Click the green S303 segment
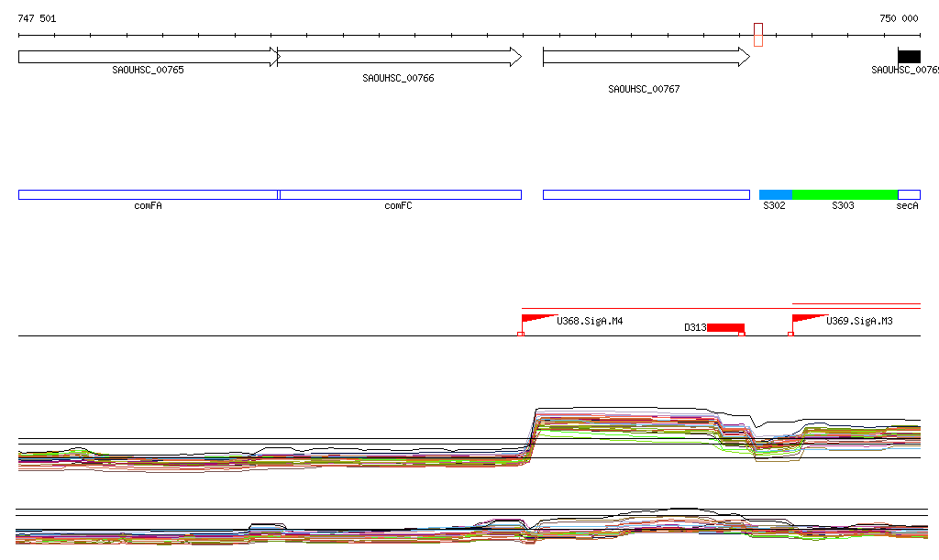The width and height of the screenshot is (939, 560). point(844,194)
